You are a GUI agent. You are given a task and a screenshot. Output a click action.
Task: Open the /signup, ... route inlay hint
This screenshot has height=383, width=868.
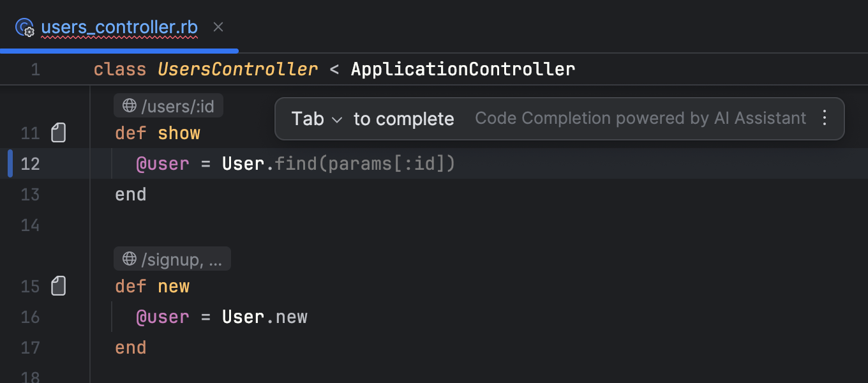(x=172, y=259)
